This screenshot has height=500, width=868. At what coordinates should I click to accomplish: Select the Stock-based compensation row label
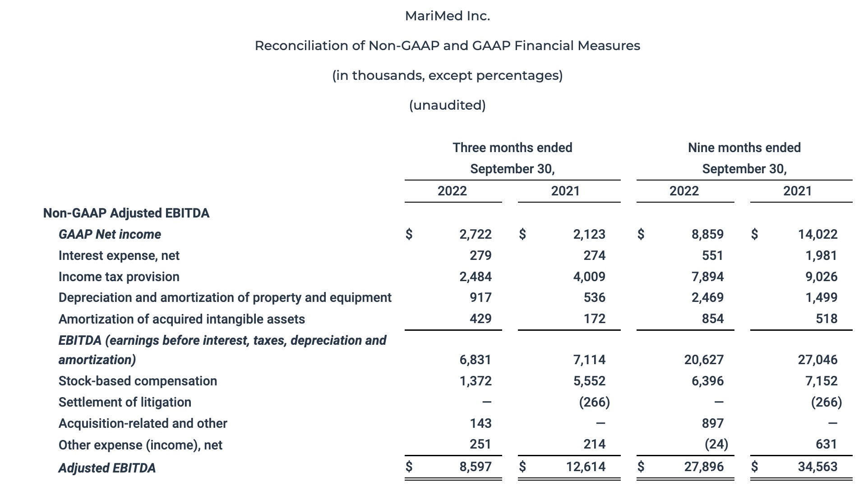(138, 381)
